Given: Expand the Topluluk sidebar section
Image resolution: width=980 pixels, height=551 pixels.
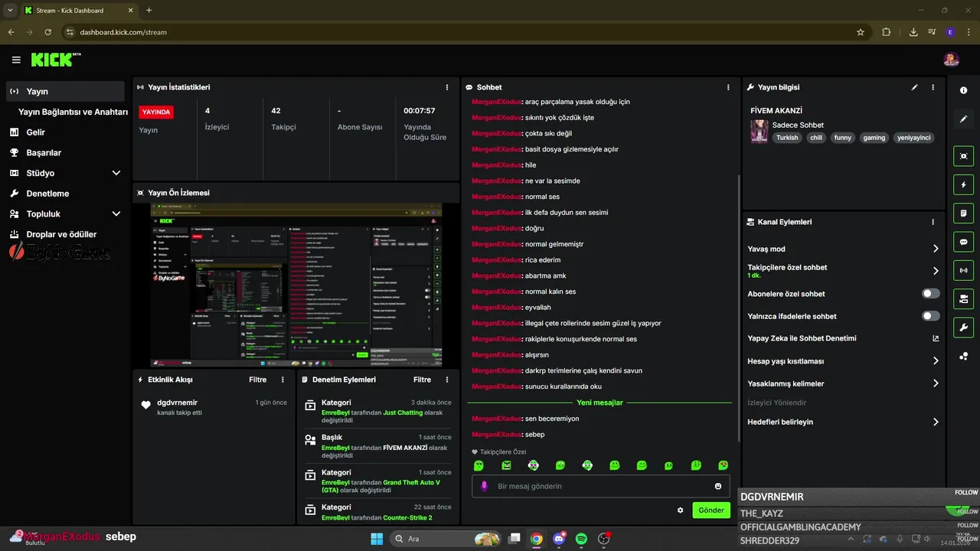Looking at the screenshot, I should click(x=65, y=214).
